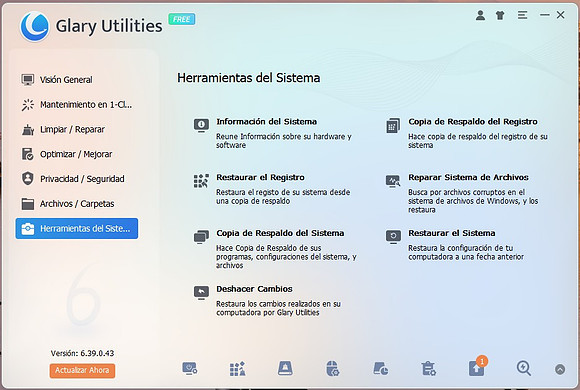Open Deshacer Cambios tool
The image size is (580, 390).
[x=254, y=289]
